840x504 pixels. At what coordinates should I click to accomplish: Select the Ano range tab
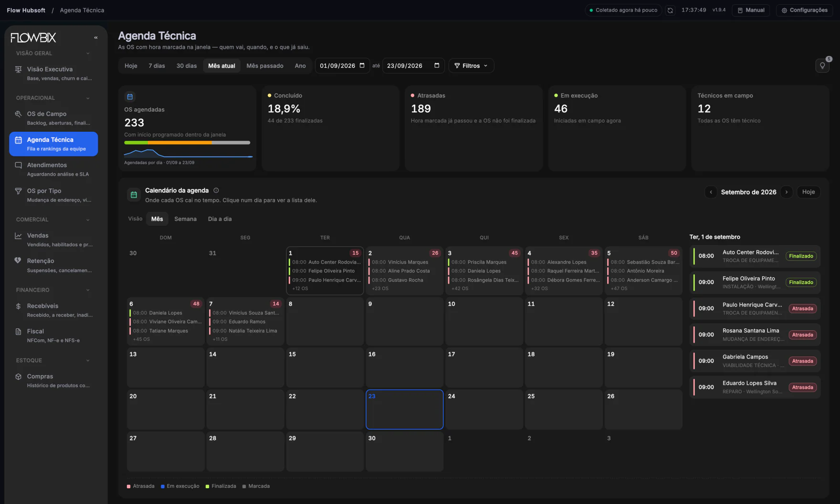tap(300, 66)
